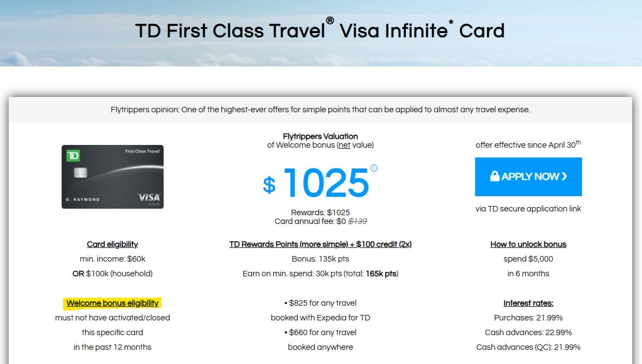Click the Interest rates heading
This screenshot has width=642, height=364.
[528, 303]
